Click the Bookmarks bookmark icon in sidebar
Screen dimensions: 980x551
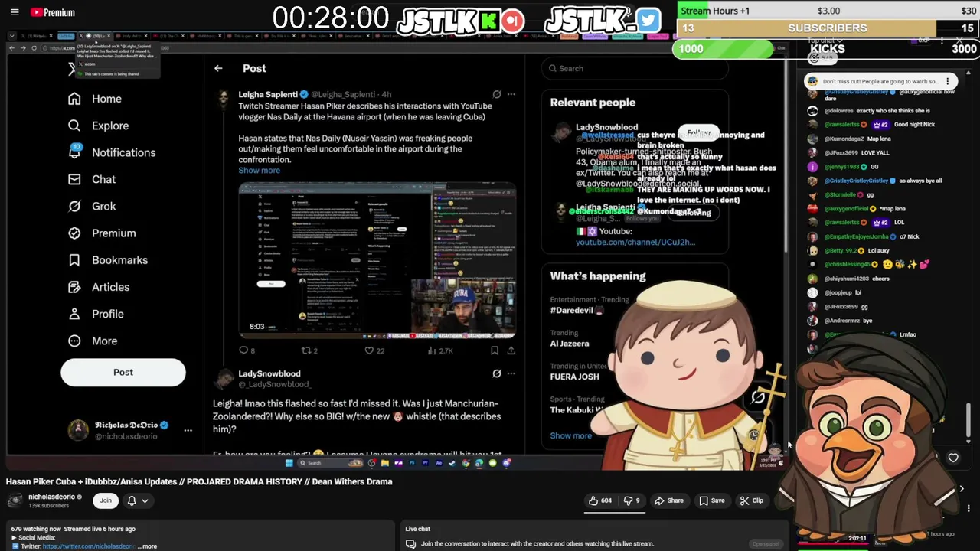click(74, 260)
